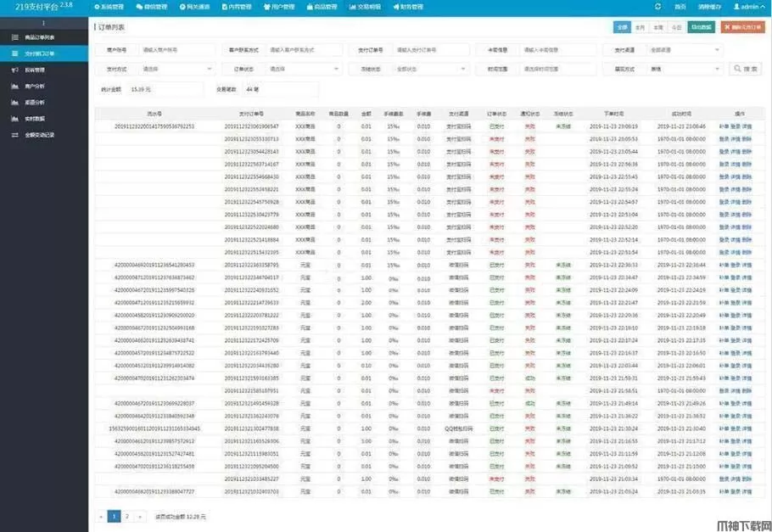772x532 pixels.
Task: Click the green 导出数据 button
Action: click(x=701, y=27)
